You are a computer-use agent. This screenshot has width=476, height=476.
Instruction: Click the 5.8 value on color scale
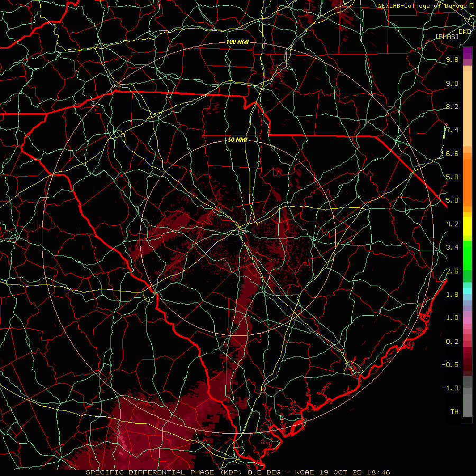pos(452,177)
